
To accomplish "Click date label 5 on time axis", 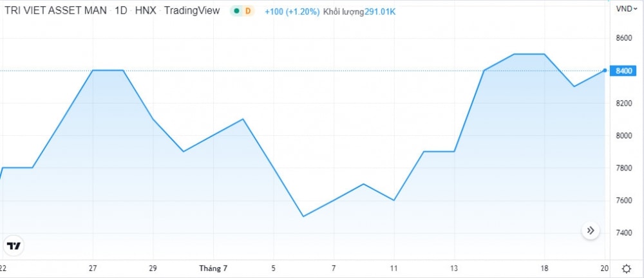I will tap(274, 268).
